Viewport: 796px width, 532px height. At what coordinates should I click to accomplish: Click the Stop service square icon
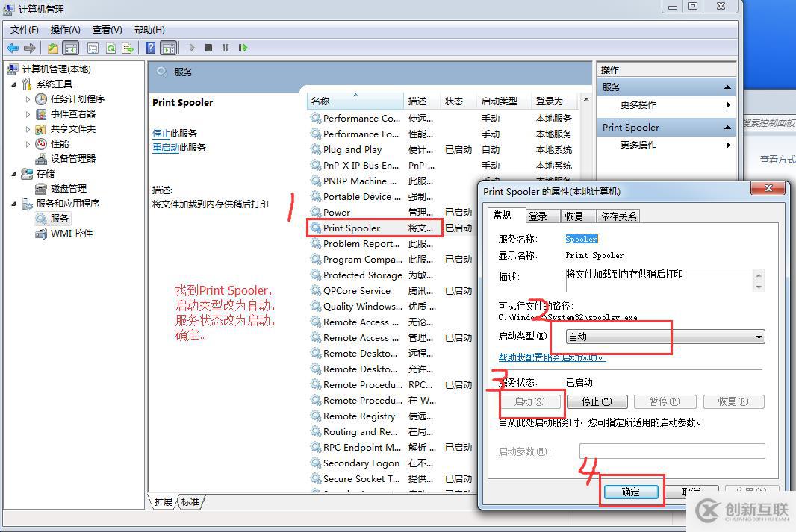click(208, 48)
